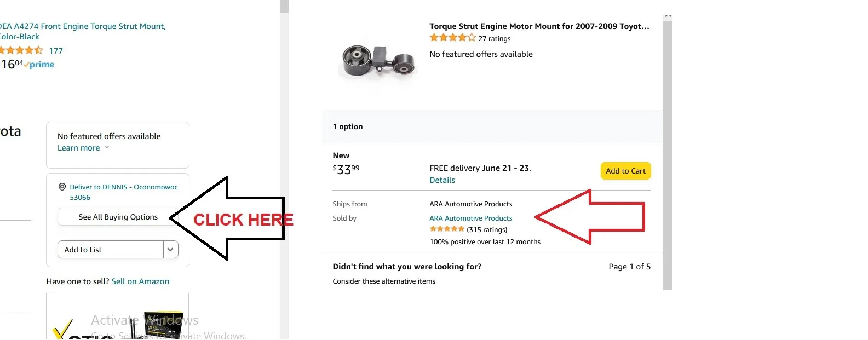The image size is (868, 340).
Task: Open the Learn more link
Action: pos(79,148)
